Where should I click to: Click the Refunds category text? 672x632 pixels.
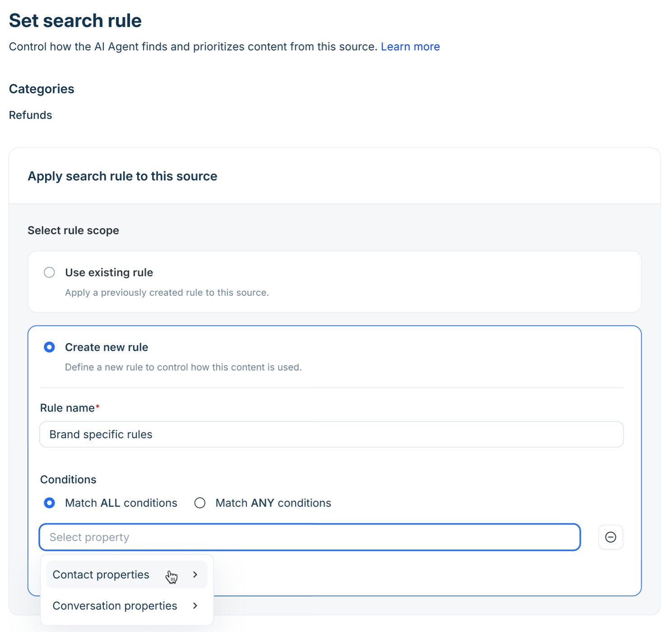pyautogui.click(x=31, y=115)
